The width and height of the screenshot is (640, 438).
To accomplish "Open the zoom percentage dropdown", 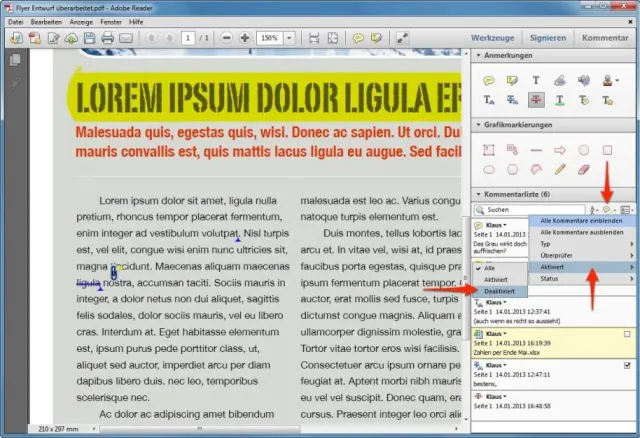I will [287, 38].
